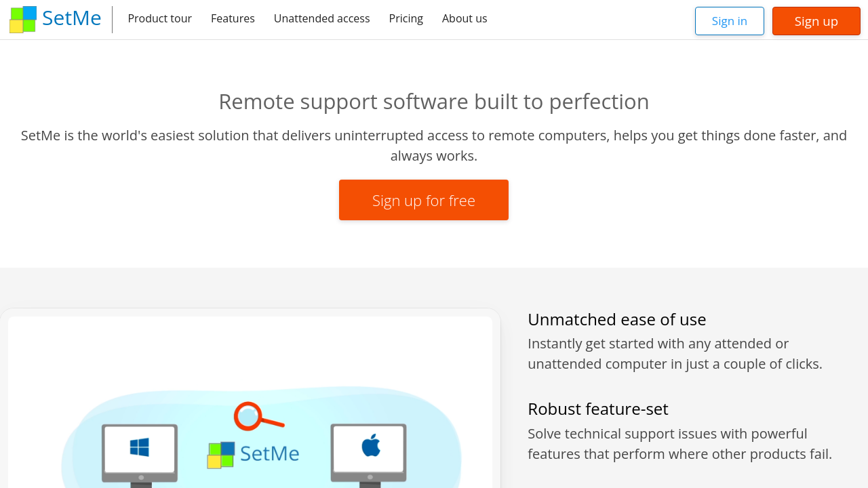Go to the Features page
Image resolution: width=868 pixels, height=488 pixels.
click(x=233, y=19)
